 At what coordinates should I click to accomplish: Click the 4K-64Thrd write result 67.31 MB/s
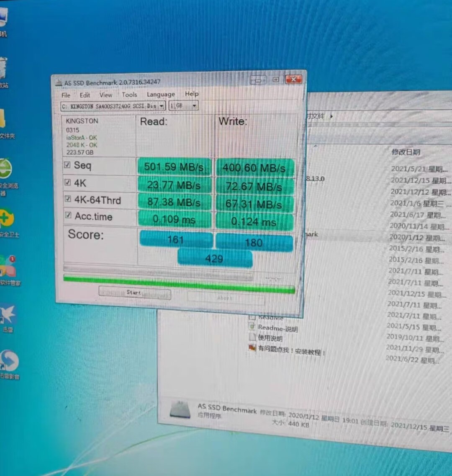click(x=254, y=204)
